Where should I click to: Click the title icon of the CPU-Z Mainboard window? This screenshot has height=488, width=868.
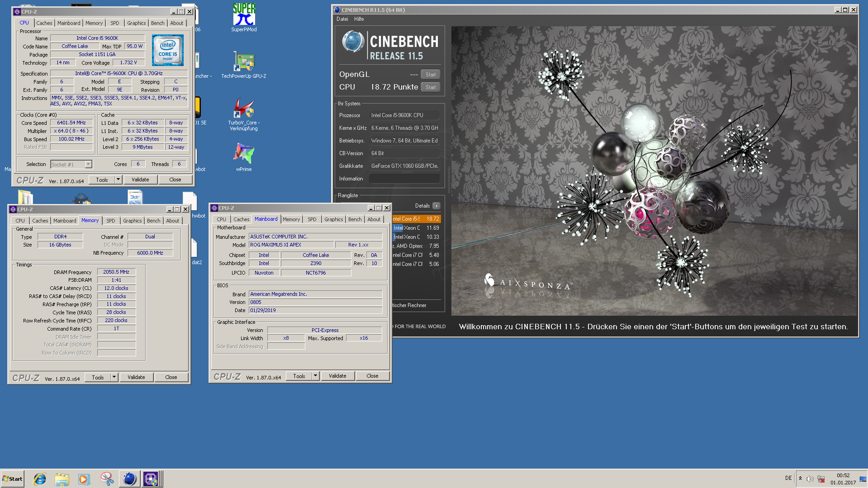(214, 208)
